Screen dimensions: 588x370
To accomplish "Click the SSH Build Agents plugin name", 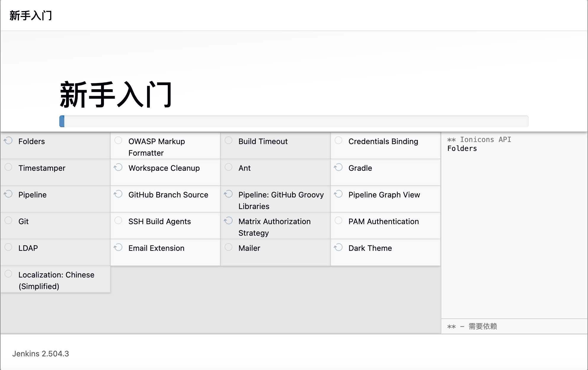I will coord(160,221).
